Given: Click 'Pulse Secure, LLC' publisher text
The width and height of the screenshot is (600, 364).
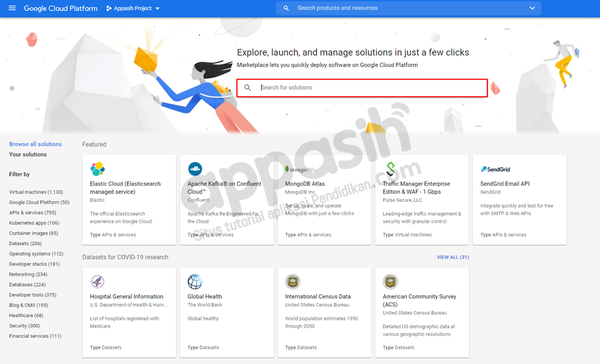Looking at the screenshot, I should (402, 200).
